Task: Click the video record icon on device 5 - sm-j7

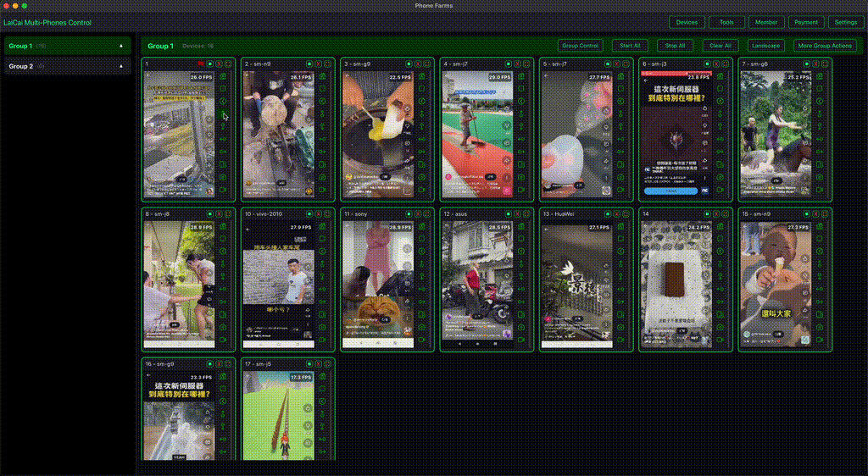Action: pos(620,190)
